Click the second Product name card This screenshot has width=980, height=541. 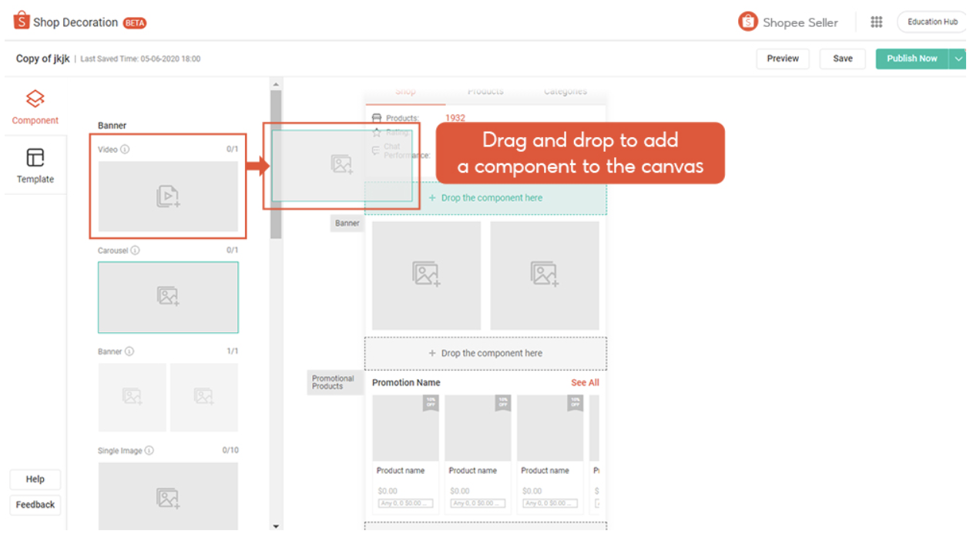[x=478, y=455]
